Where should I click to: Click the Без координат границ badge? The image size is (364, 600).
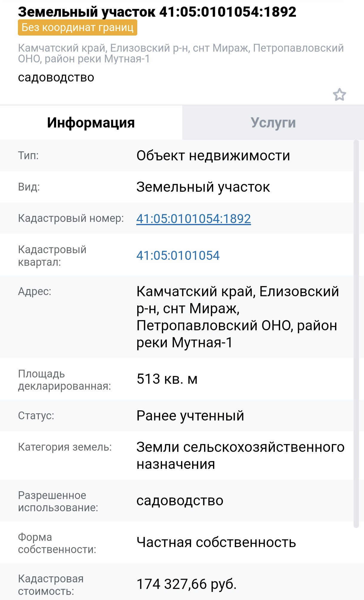[x=78, y=27]
